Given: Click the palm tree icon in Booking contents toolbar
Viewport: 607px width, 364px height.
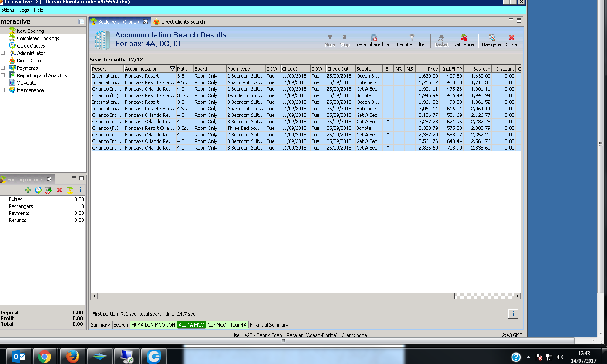Looking at the screenshot, I should pyautogui.click(x=70, y=190).
